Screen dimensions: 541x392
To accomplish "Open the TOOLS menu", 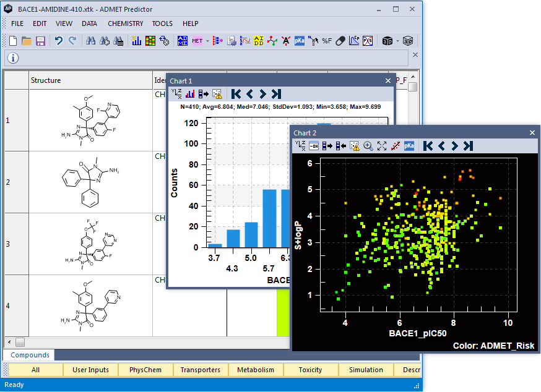I will [x=162, y=23].
